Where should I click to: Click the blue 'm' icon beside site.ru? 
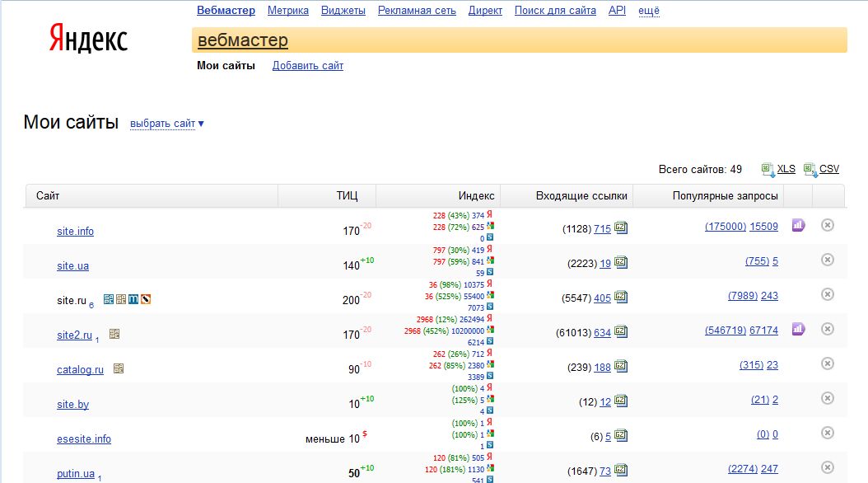coord(133,299)
